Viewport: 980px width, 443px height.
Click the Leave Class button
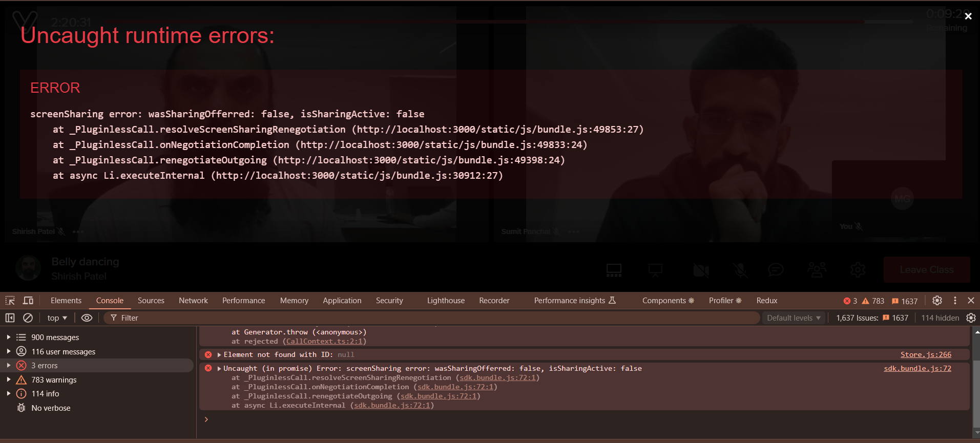927,270
